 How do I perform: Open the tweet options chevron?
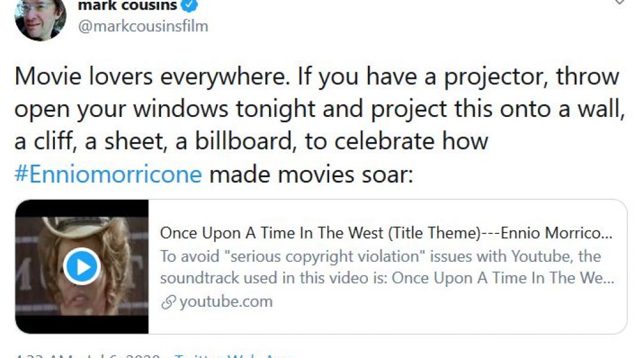tap(620, 2)
